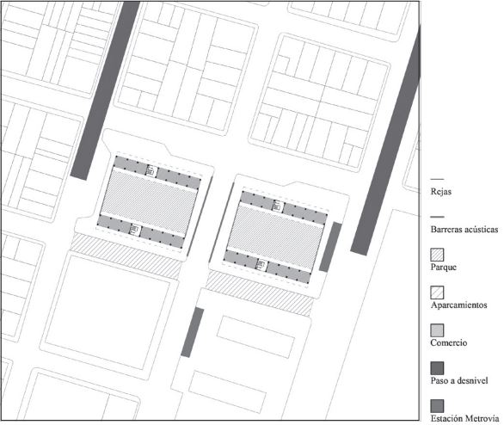Click the Parque hatched legend swatch
Image resolution: width=504 pixels, height=425 pixels.
[x=437, y=255]
